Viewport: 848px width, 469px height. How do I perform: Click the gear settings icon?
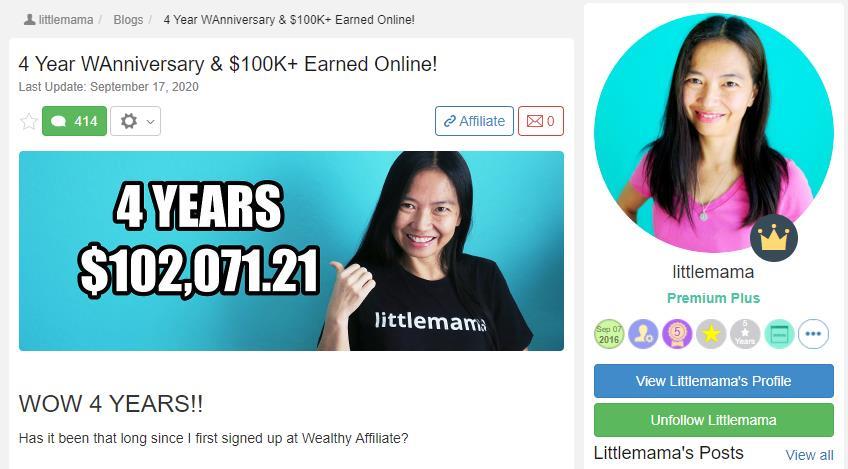click(129, 121)
